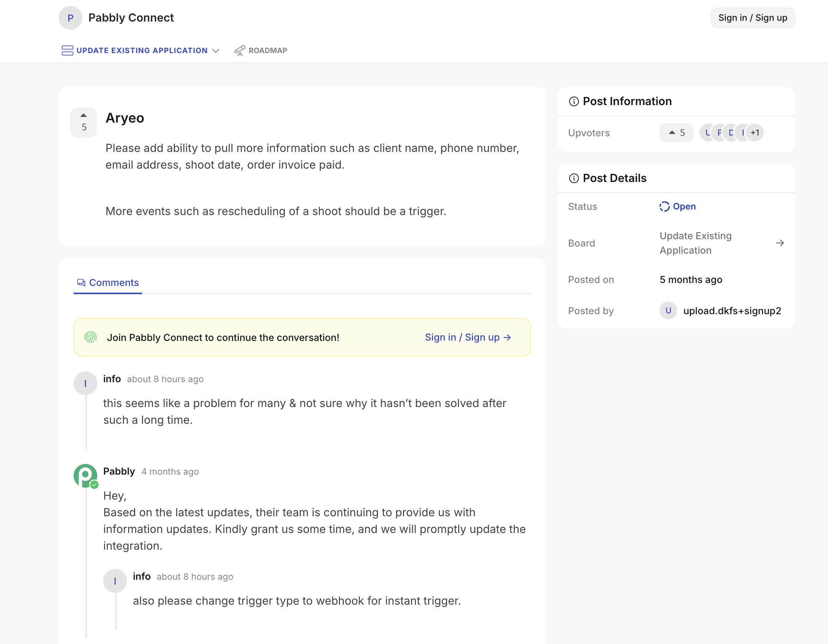Click the Post Information heading
This screenshot has height=644, width=828.
click(x=627, y=101)
